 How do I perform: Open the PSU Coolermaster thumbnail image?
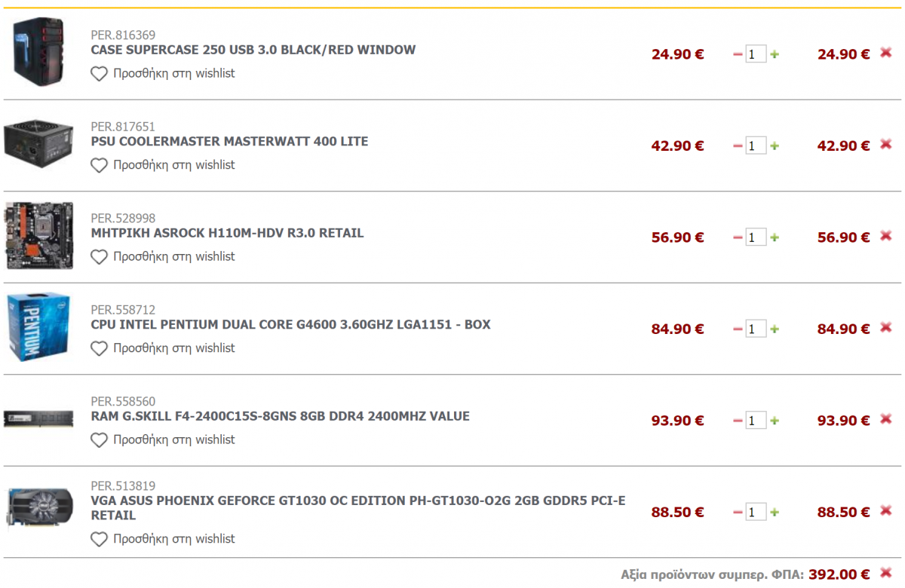pos(38,145)
